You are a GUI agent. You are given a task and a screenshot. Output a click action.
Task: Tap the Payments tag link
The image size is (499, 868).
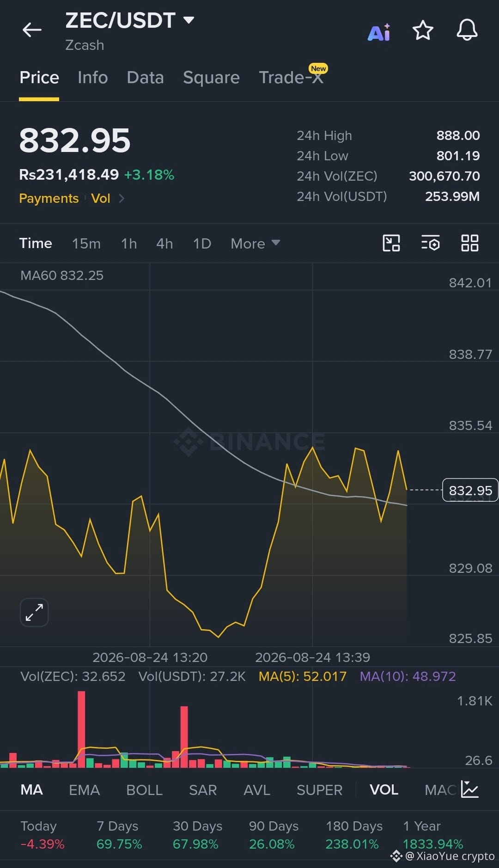(x=49, y=198)
